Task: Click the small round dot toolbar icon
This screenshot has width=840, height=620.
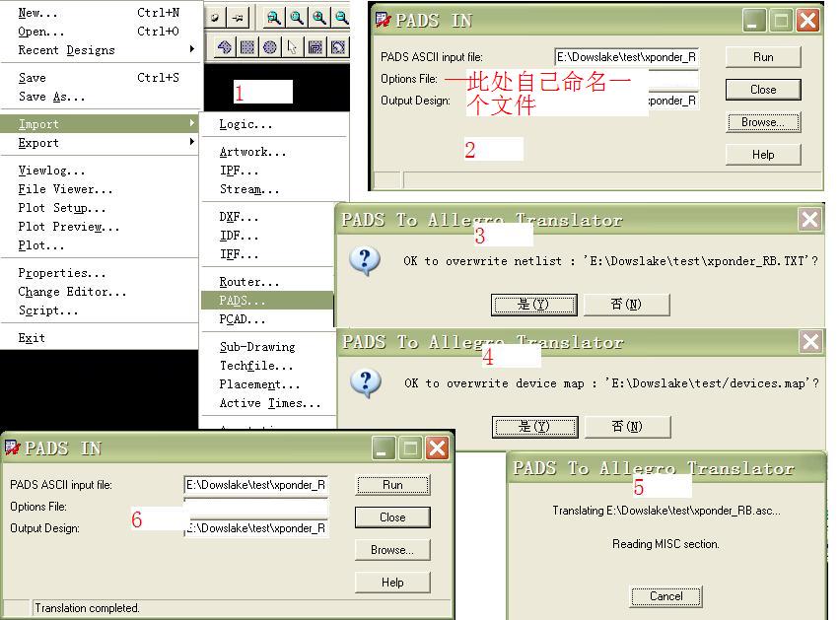Action: (x=215, y=18)
